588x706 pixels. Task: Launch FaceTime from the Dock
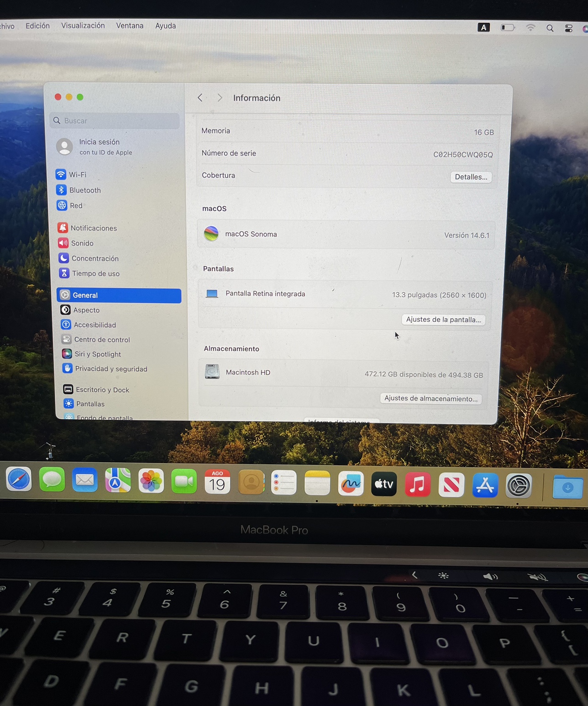[184, 481]
